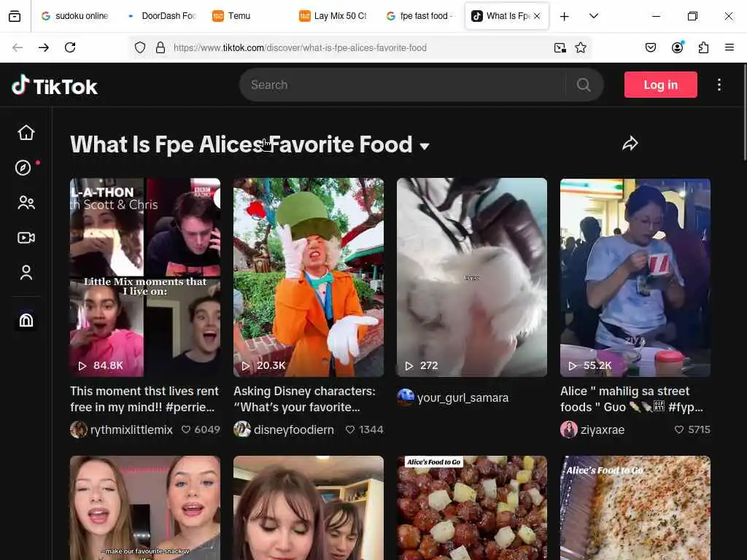Open the Pocket save icon
The height and width of the screenshot is (560, 747).
tap(650, 47)
